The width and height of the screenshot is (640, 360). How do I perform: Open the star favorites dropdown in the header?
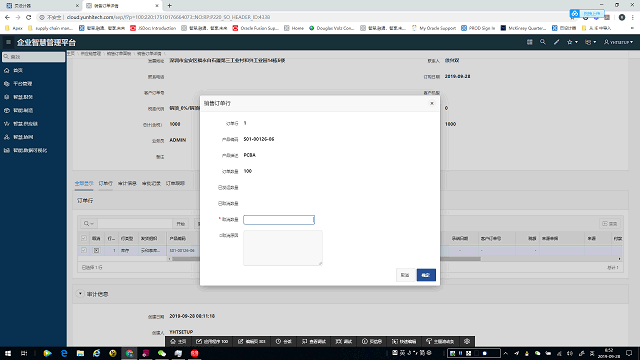(x=572, y=42)
